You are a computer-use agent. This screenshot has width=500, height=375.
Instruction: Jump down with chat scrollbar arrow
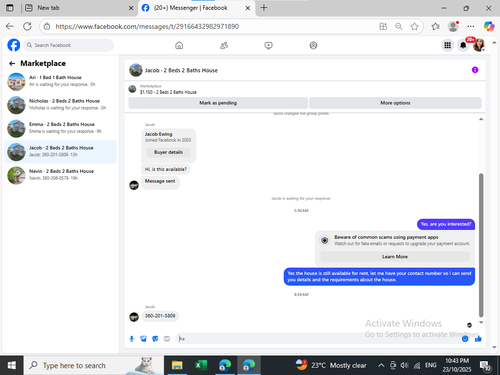481,322
